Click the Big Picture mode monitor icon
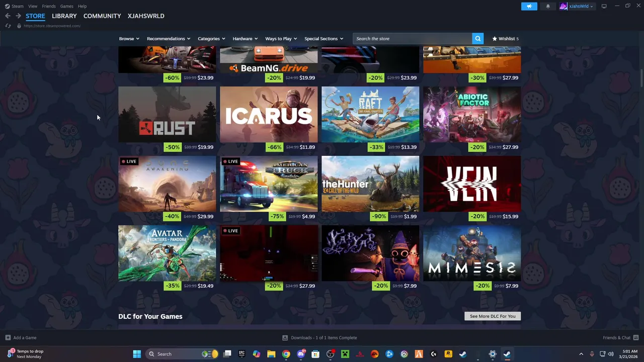644x362 pixels. click(x=604, y=6)
